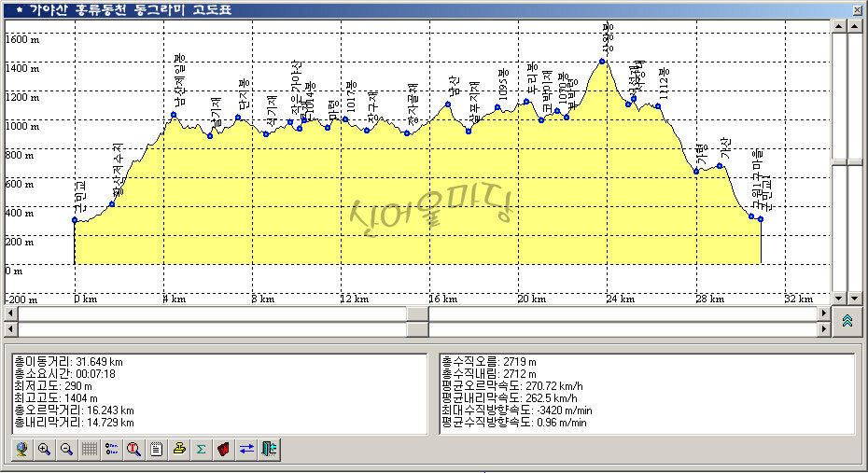Click the text search magnifier icon

(x=134, y=450)
